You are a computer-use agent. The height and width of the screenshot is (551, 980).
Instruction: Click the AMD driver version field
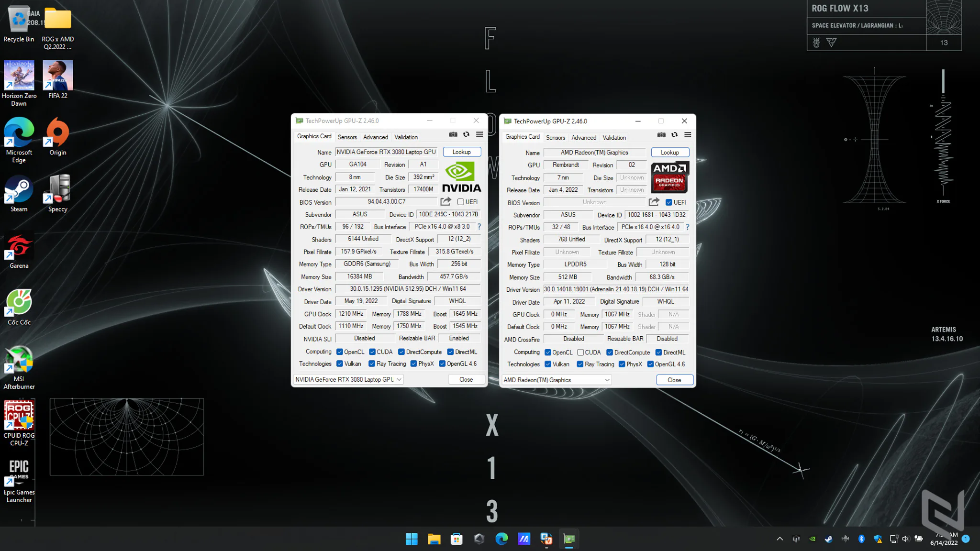pyautogui.click(x=616, y=289)
